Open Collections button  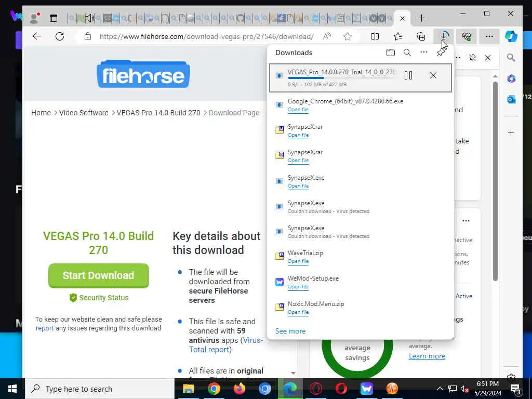pos(421,36)
